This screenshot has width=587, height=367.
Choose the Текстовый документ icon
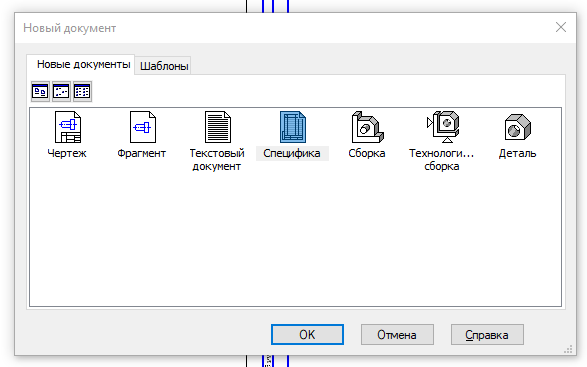[218, 127]
